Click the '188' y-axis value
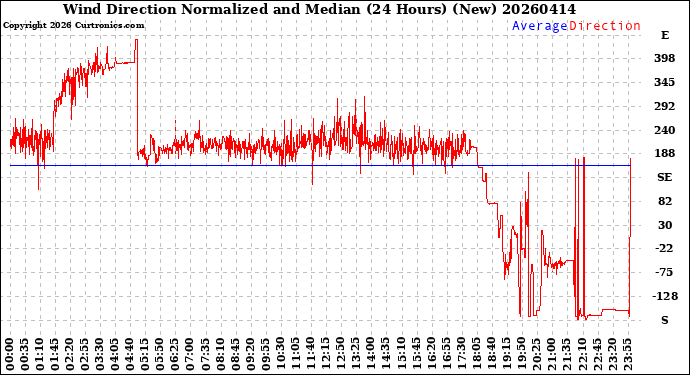 664,154
